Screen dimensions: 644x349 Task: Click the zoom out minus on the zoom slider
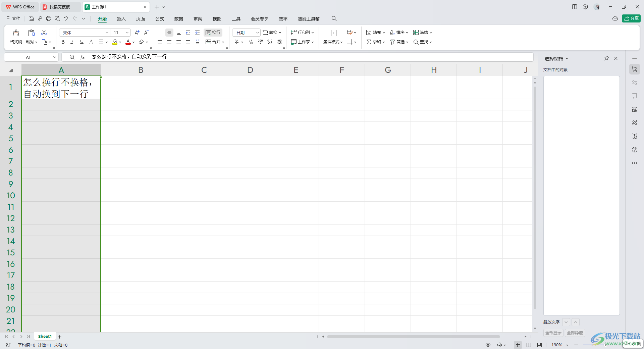576,345
